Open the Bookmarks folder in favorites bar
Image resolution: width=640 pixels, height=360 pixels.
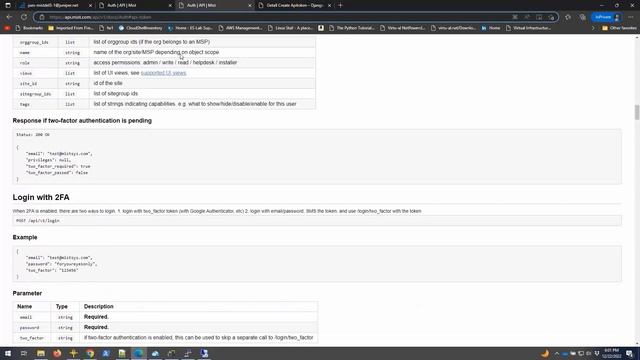coord(29,28)
